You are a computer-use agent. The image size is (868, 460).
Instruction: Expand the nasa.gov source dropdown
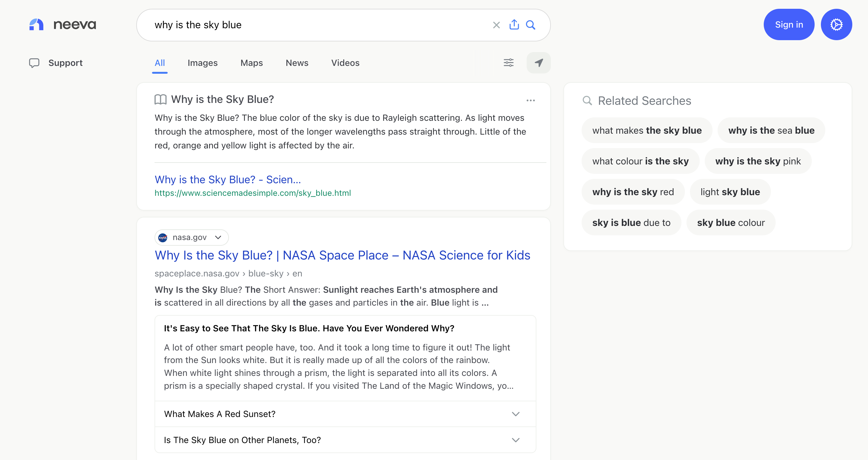pyautogui.click(x=191, y=238)
